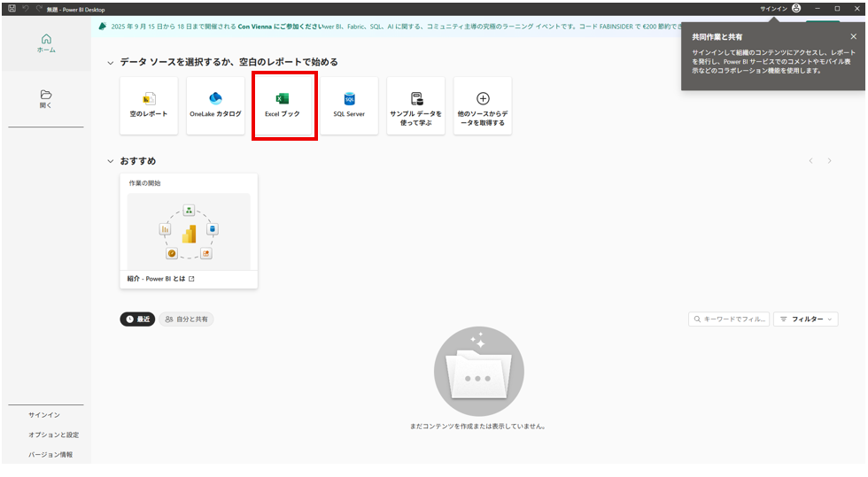Click the redo arrow in title bar
Viewport: 868px width, 477px height.
(x=39, y=8)
